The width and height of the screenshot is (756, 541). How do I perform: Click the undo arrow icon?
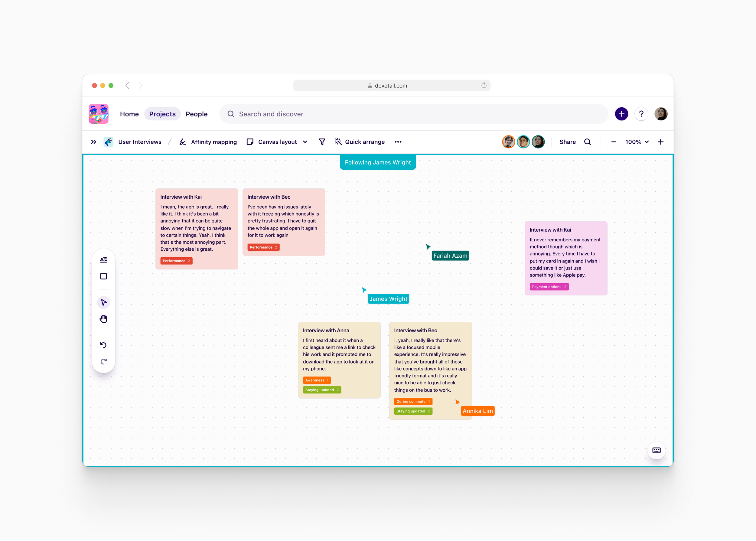(104, 345)
